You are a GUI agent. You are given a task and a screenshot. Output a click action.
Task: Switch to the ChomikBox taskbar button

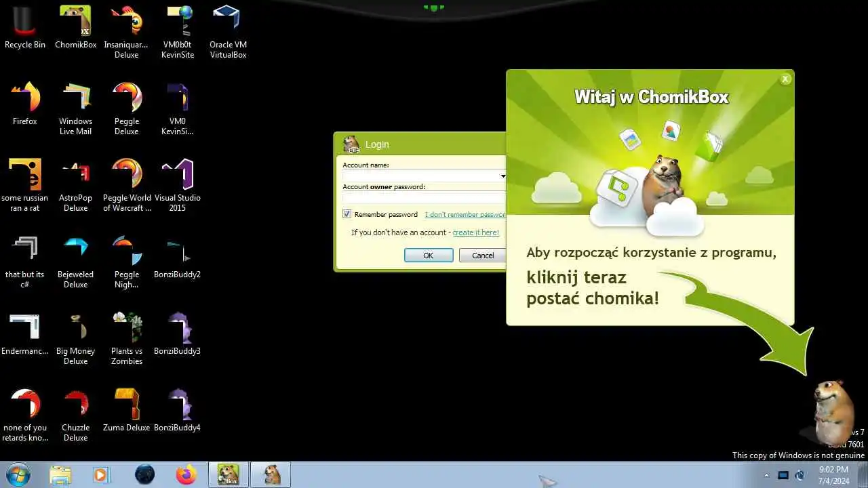(x=228, y=474)
